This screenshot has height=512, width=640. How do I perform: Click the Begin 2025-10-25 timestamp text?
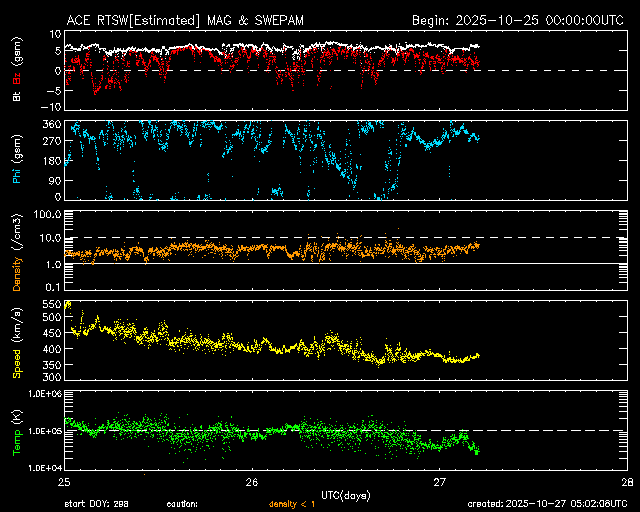coord(520,20)
